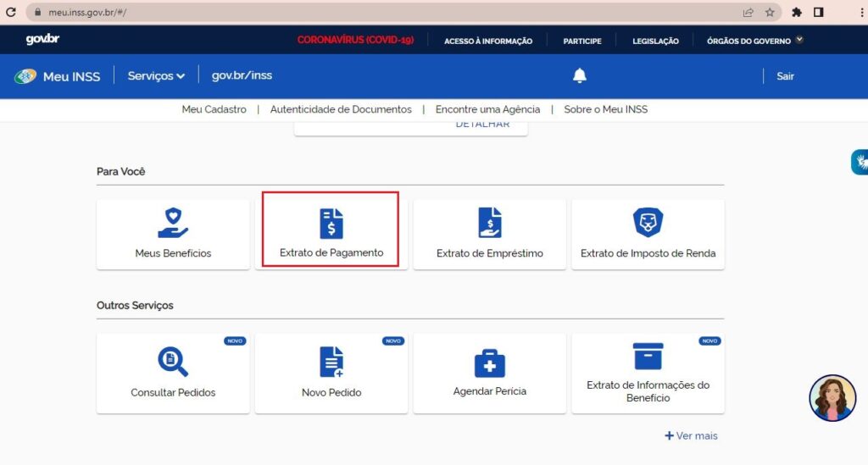Viewport: 868px width, 465px height.
Task: Go to Meu Cadastro
Action: pyautogui.click(x=214, y=109)
